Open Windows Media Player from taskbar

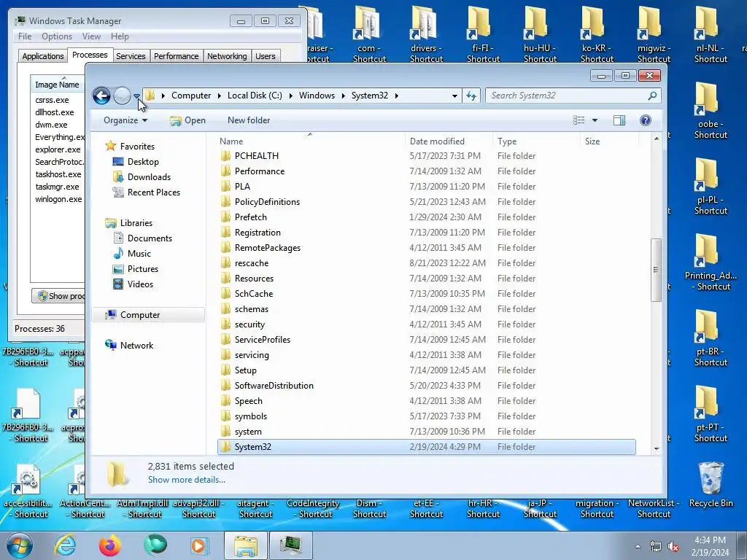tap(198, 545)
